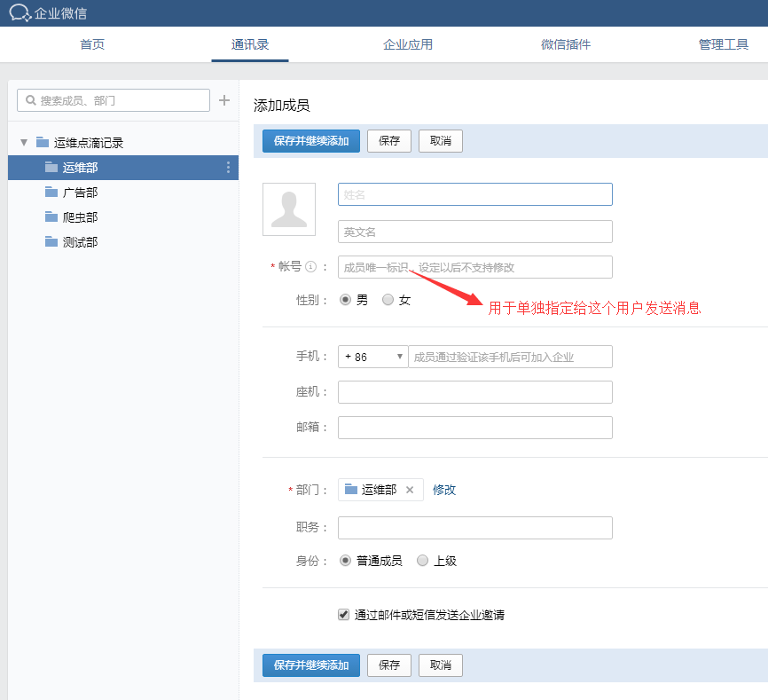Click the 姓名 input field
The image size is (768, 700).
click(474, 194)
